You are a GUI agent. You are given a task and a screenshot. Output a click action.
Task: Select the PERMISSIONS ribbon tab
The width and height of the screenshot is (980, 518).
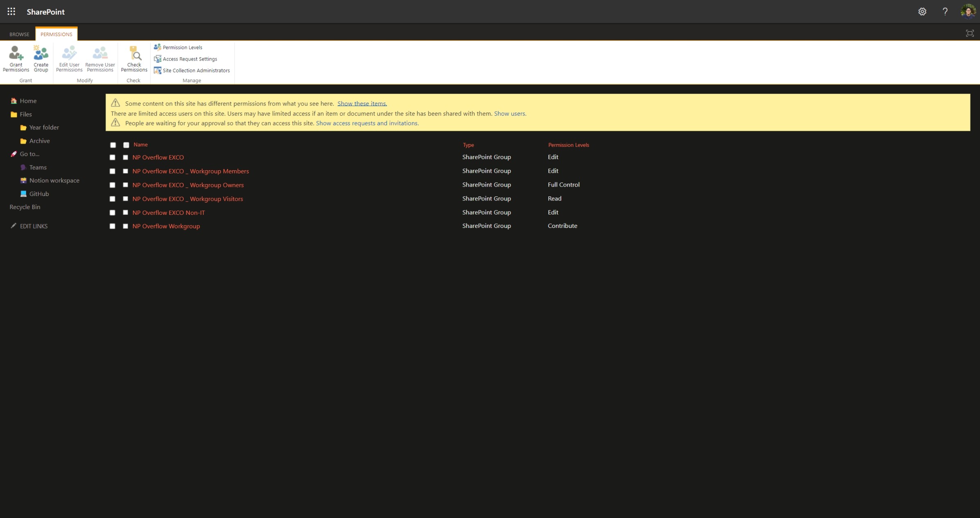(56, 34)
